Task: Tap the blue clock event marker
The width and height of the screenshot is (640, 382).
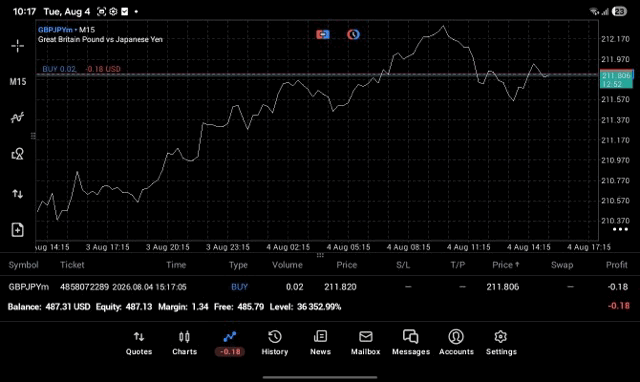Action: coord(353,35)
